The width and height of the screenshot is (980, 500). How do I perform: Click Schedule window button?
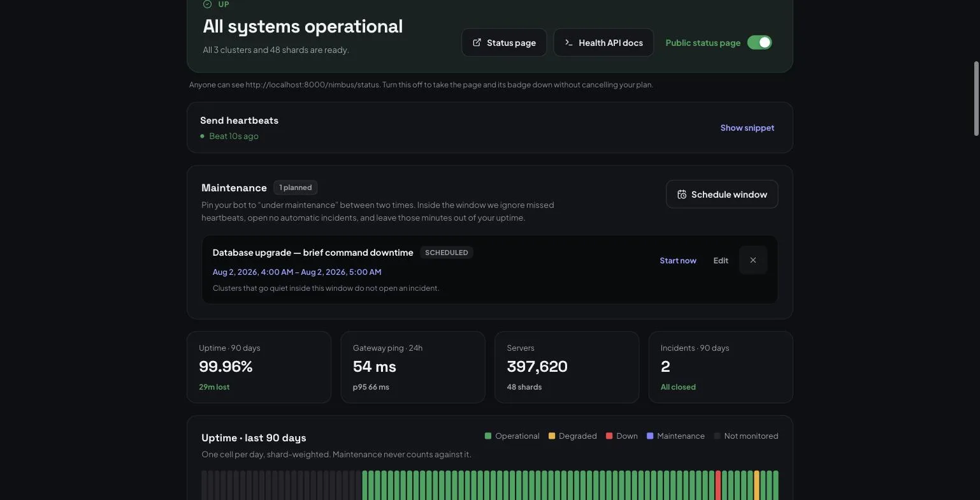722,195
